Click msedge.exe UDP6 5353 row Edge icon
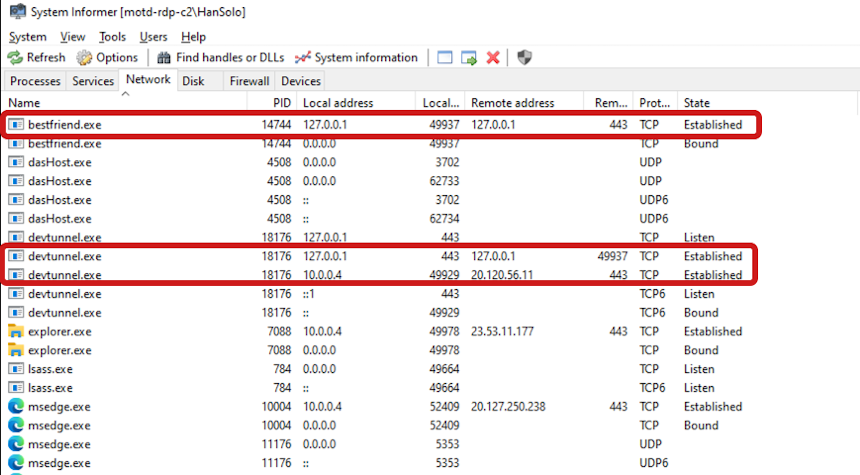Viewport: 860px width, 475px height. tap(16, 463)
